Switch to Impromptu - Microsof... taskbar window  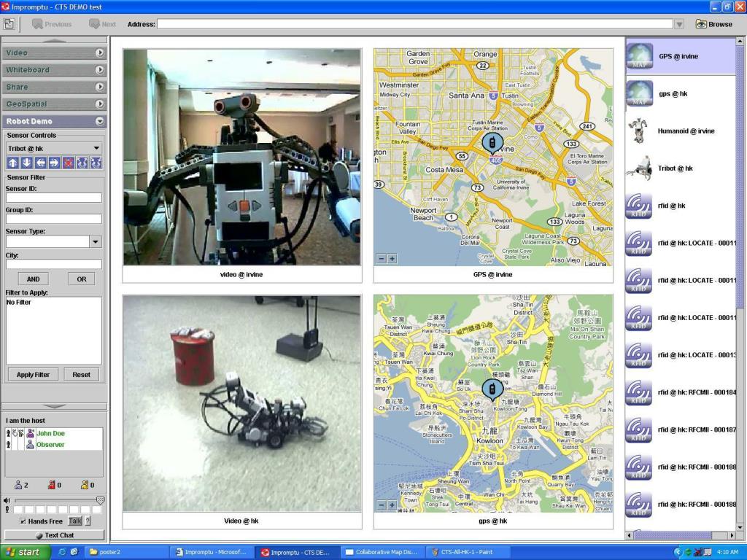(x=212, y=552)
